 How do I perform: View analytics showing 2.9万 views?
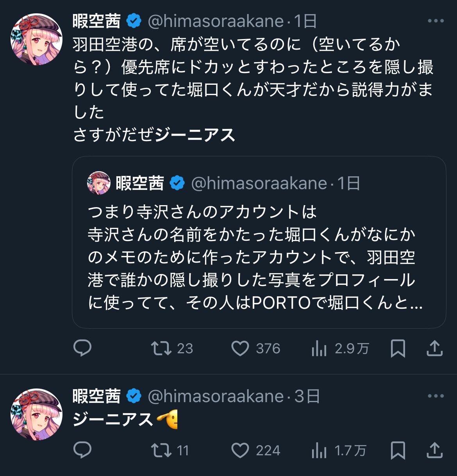pos(319,348)
